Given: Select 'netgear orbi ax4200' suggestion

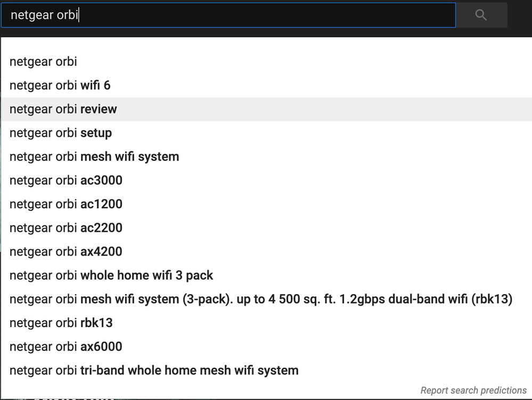Looking at the screenshot, I should (x=66, y=251).
